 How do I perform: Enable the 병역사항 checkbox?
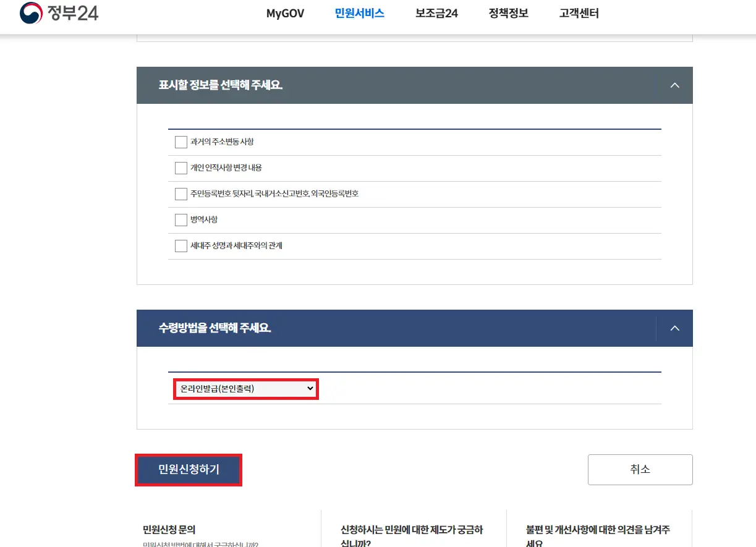pyautogui.click(x=181, y=219)
